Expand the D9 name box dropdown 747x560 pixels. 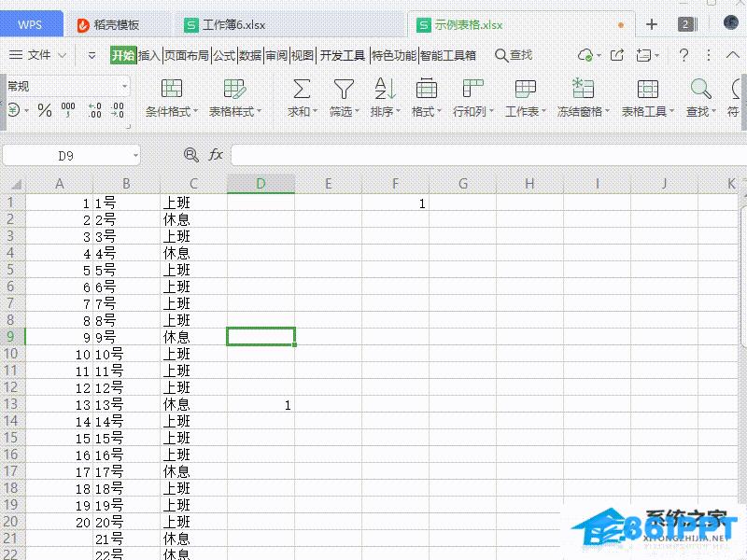135,155
